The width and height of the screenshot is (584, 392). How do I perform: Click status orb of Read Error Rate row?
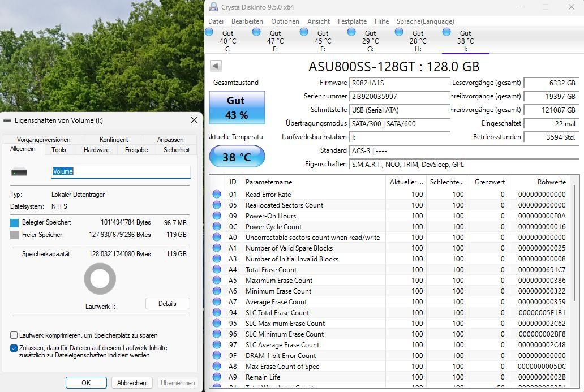(x=217, y=194)
